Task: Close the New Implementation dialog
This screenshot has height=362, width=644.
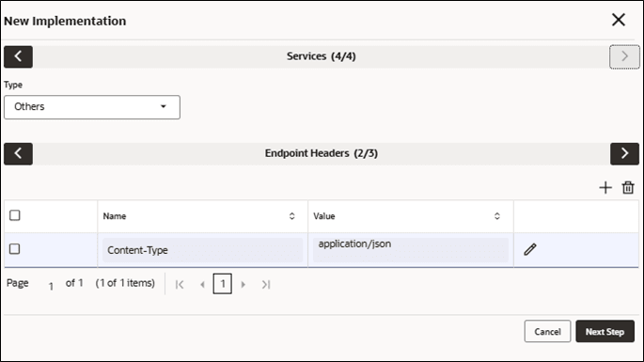Action: [618, 20]
